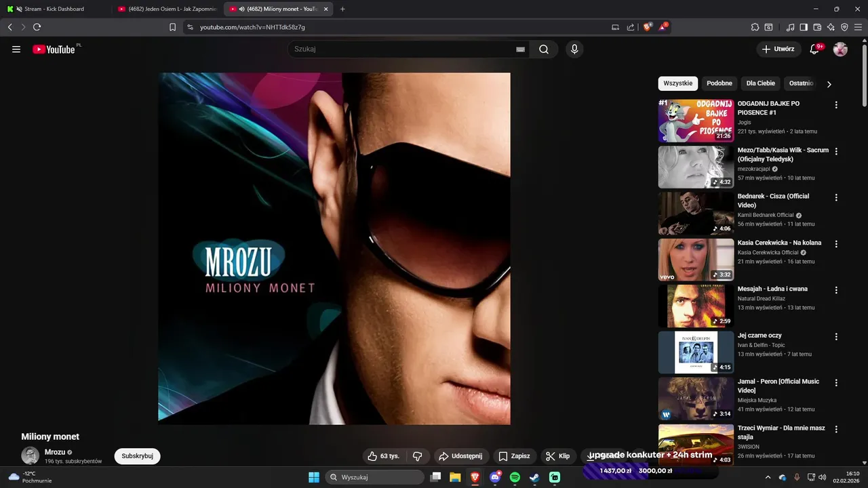The height and width of the screenshot is (488, 868).
Task: Select the Dla Ciebie filter chip
Action: coord(761,83)
